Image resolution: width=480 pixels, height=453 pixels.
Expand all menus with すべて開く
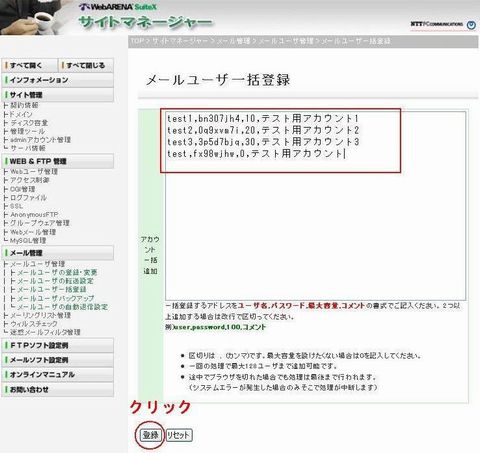(30, 65)
